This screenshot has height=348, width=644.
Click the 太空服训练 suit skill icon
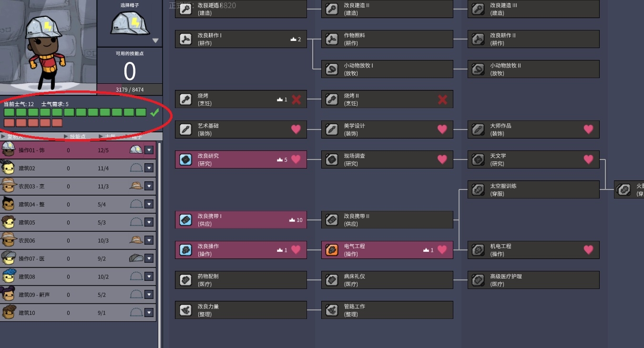478,189
